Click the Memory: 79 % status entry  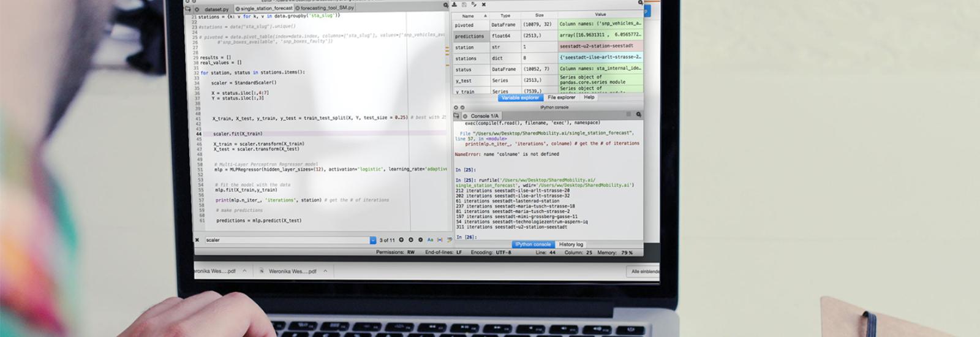click(x=615, y=252)
